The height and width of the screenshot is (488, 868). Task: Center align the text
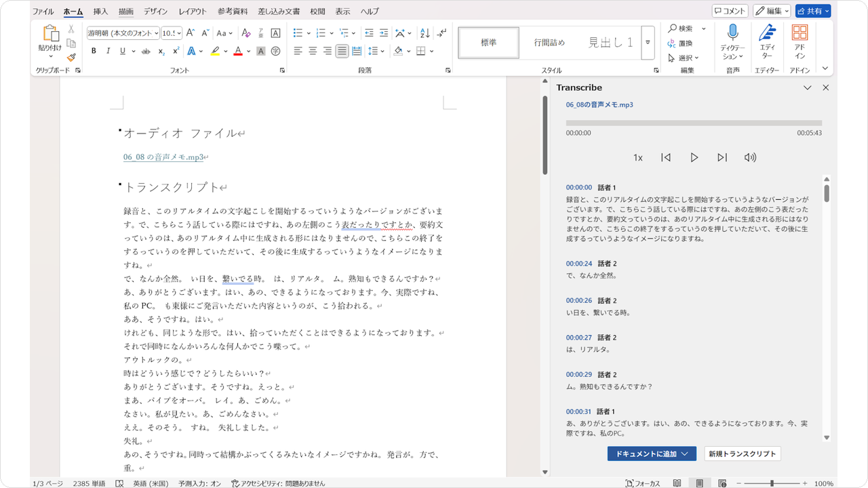[313, 51]
